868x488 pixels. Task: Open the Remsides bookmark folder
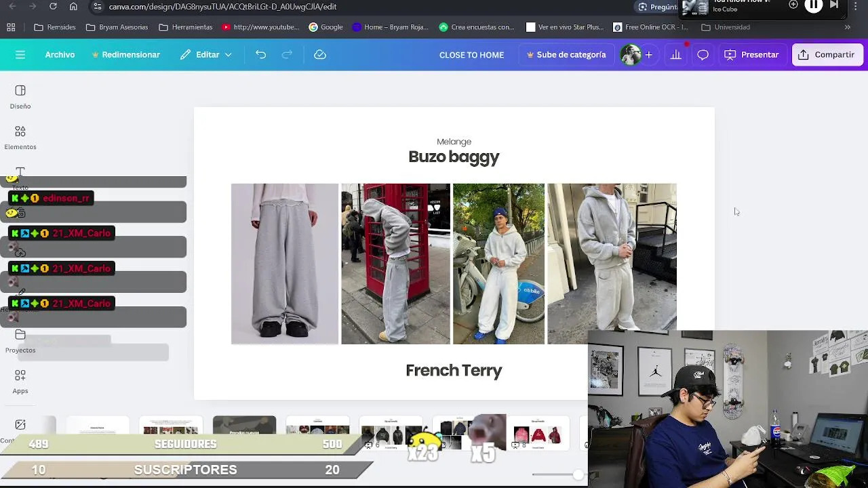(x=55, y=27)
